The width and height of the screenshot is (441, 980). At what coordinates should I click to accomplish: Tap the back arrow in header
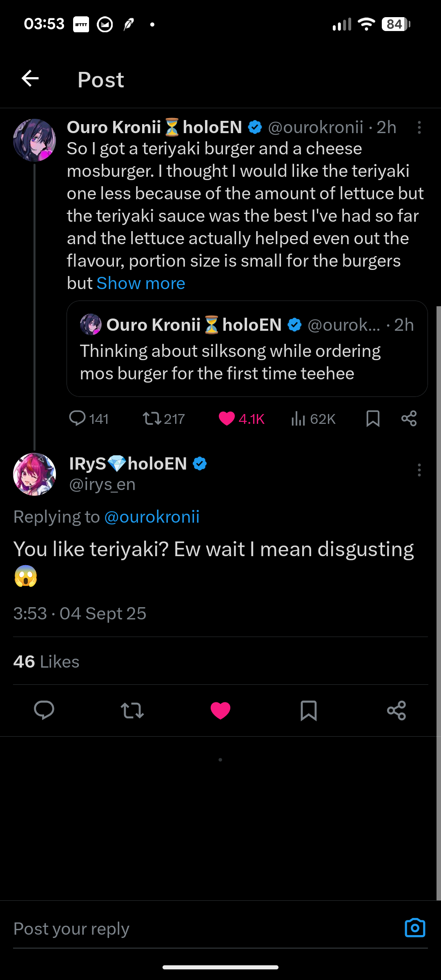coord(30,79)
